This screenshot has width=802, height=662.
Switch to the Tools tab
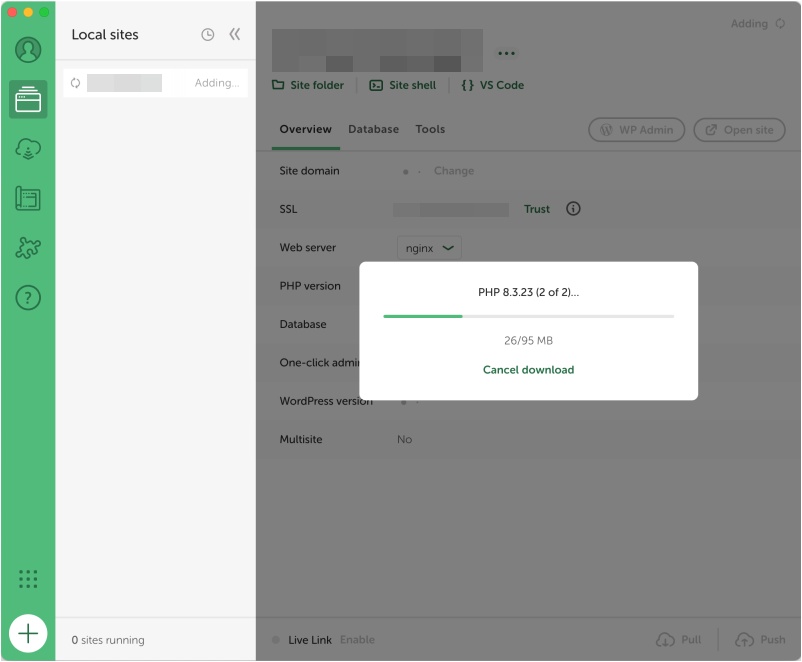pyautogui.click(x=430, y=129)
